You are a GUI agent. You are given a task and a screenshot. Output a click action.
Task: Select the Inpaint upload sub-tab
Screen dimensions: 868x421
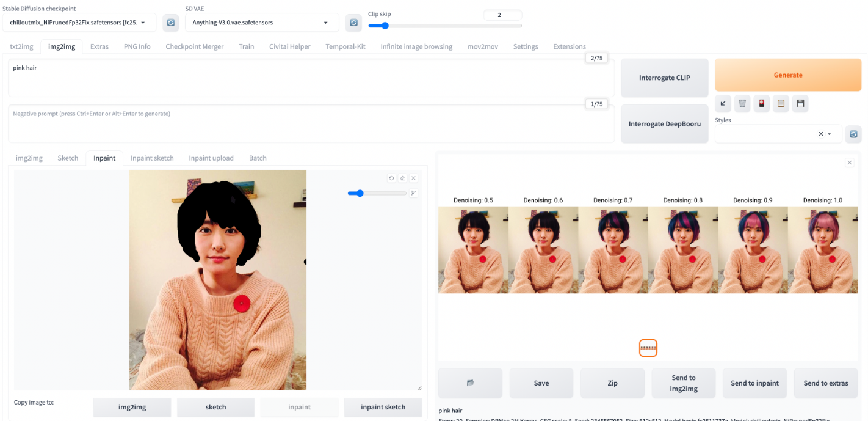pos(211,158)
